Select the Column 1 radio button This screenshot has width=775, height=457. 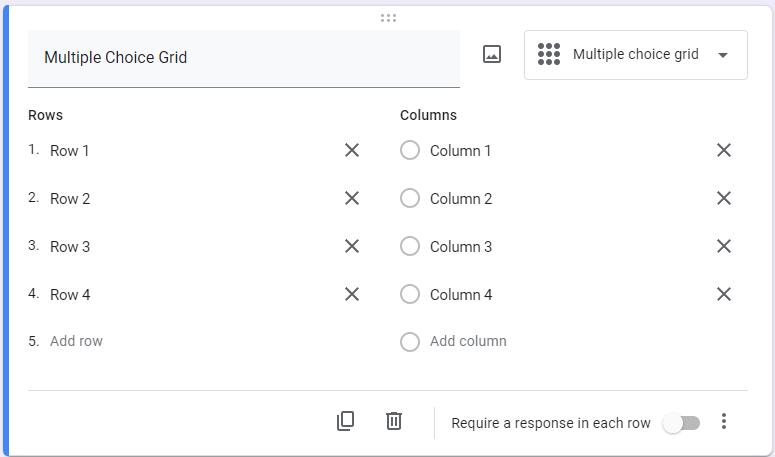(410, 151)
